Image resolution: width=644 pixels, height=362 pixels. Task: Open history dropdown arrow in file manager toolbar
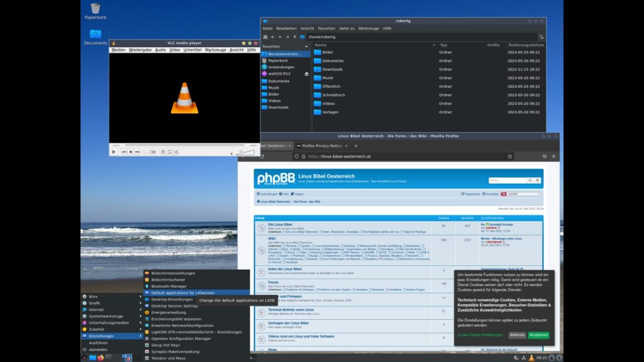(280, 37)
